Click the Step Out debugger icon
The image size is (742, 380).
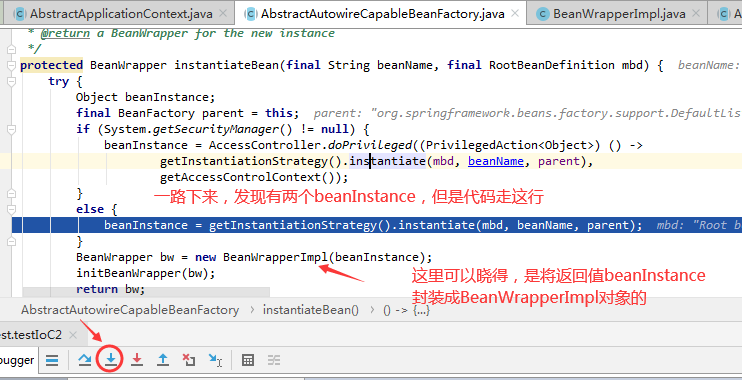[163, 360]
